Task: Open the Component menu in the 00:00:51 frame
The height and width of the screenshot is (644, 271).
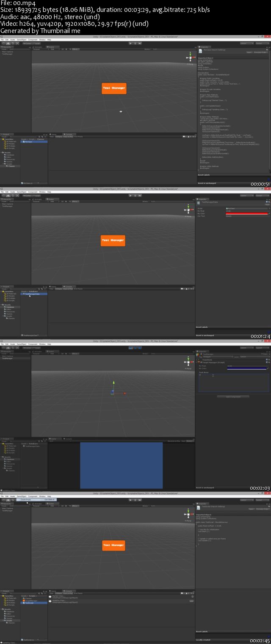Action: (x=33, y=40)
